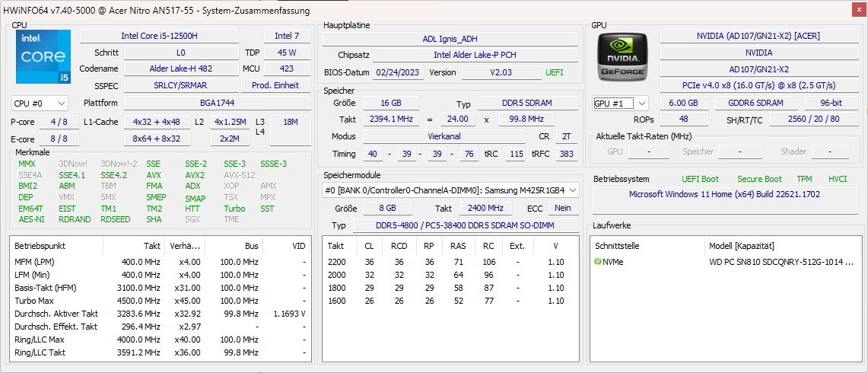Viewport: 868px width, 373px height.
Task: Click the Microsoft Windows 11 Home field
Action: (724, 194)
